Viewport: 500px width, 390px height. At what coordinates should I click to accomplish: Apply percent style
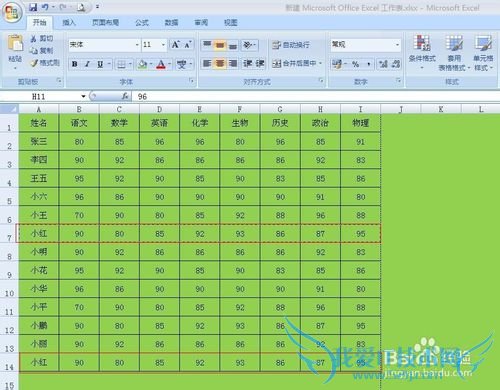[x=356, y=64]
